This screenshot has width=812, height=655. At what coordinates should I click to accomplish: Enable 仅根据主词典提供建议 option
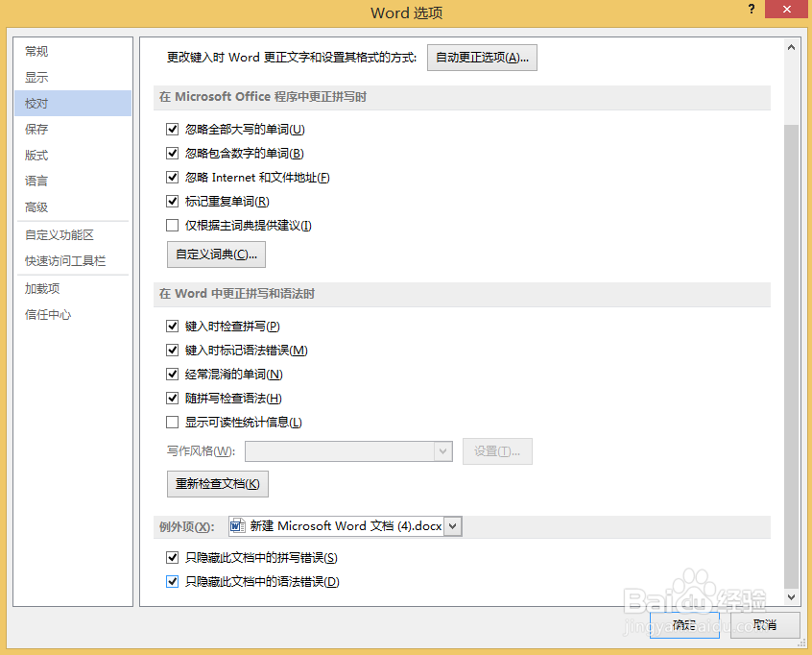[172, 225]
